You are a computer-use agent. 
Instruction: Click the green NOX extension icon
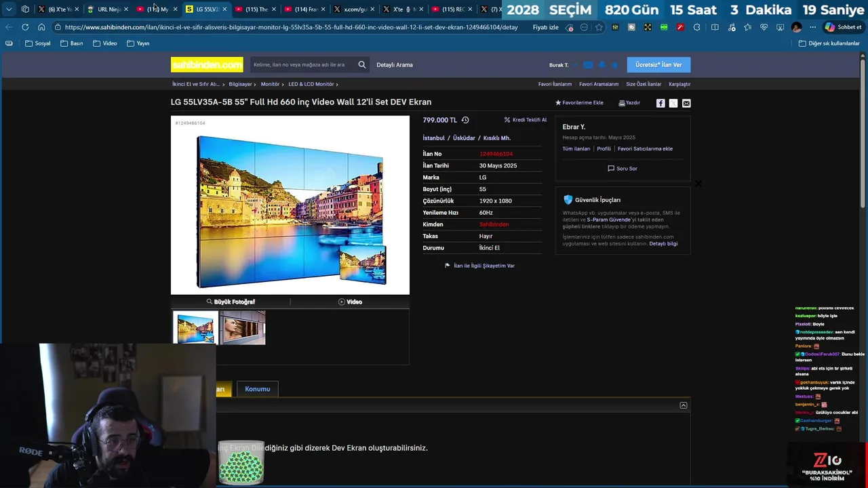(x=664, y=27)
